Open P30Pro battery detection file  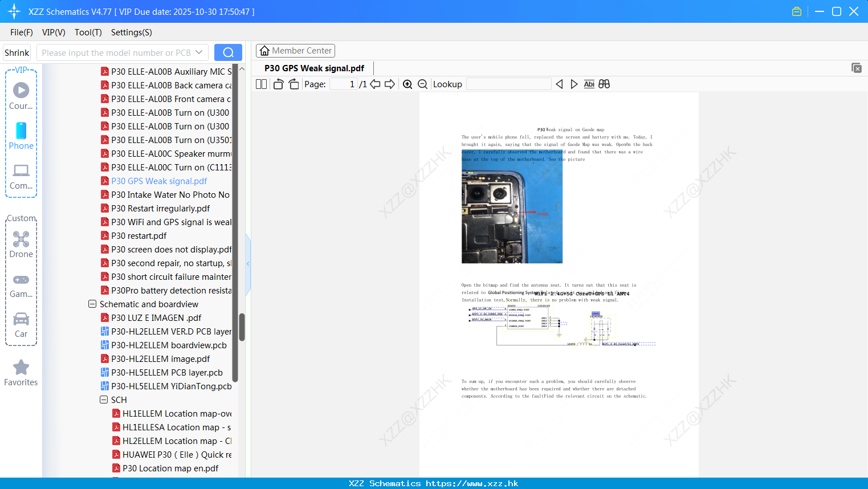point(166,291)
